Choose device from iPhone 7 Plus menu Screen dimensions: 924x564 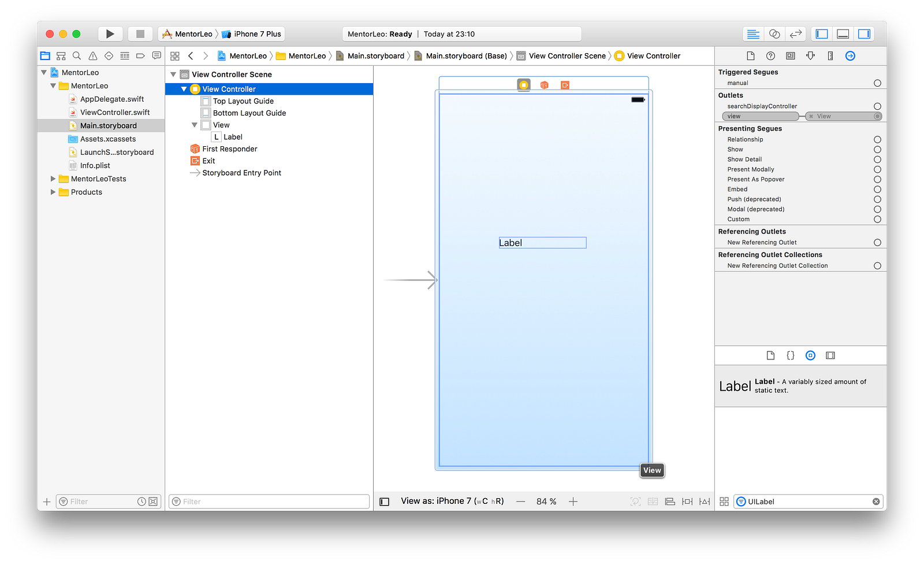(x=252, y=34)
